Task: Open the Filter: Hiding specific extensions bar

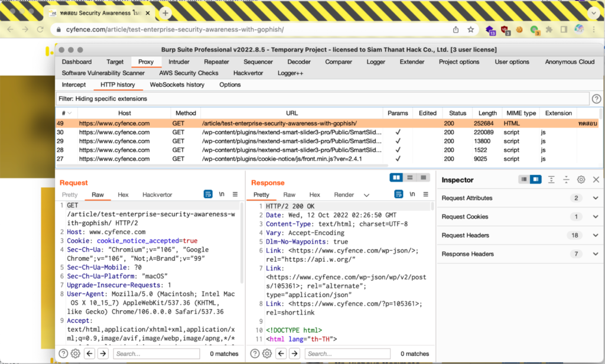Action: click(x=323, y=99)
